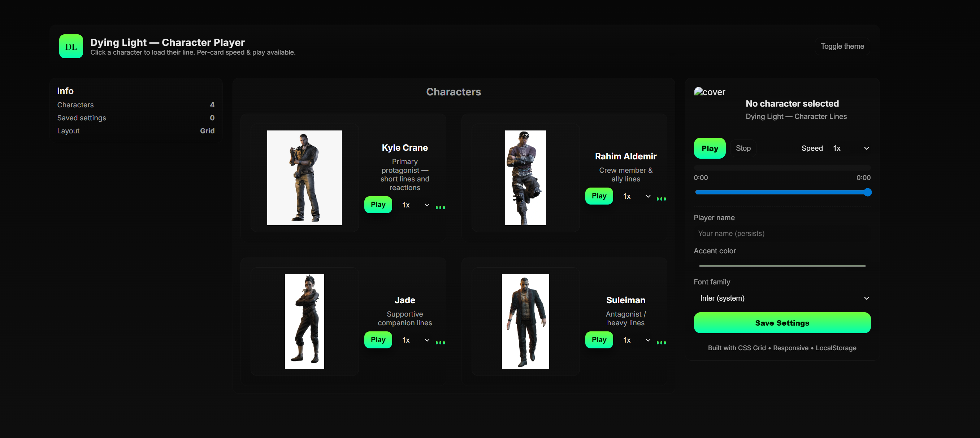
Task: Click the Suleiman name heading
Action: pyautogui.click(x=626, y=300)
